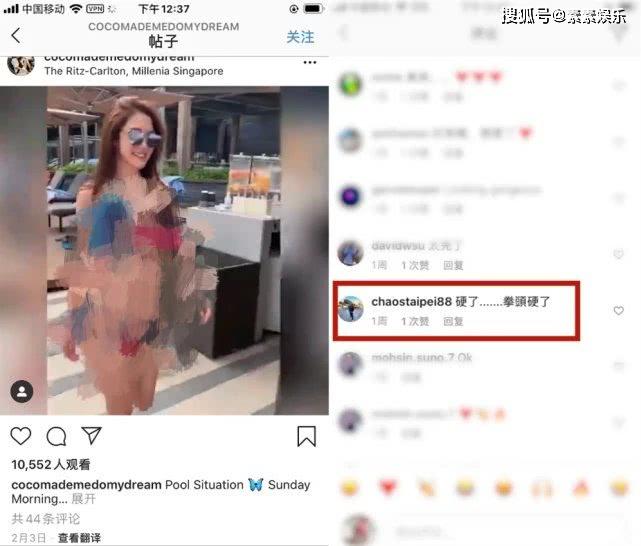Open cocomademedomydream profile avatar
Viewport: 641px width, 546px height.
click(21, 65)
